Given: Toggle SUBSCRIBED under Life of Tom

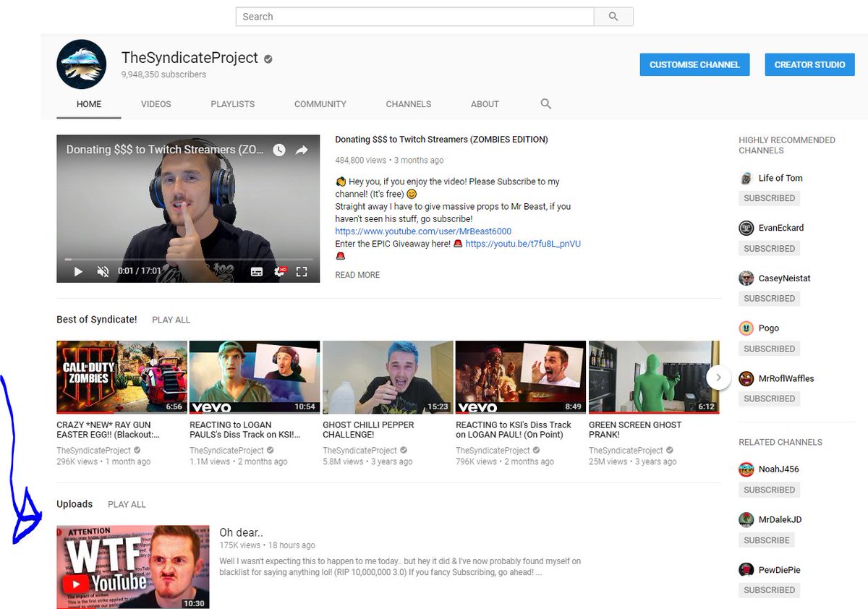Looking at the screenshot, I should coord(769,198).
